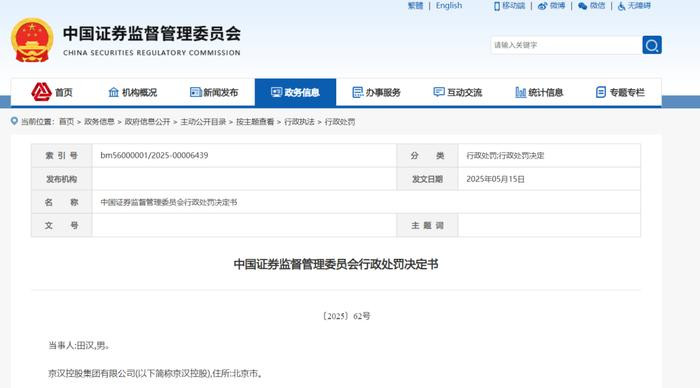Focus the keyword search input field
The width and height of the screenshot is (700, 388).
coord(566,45)
